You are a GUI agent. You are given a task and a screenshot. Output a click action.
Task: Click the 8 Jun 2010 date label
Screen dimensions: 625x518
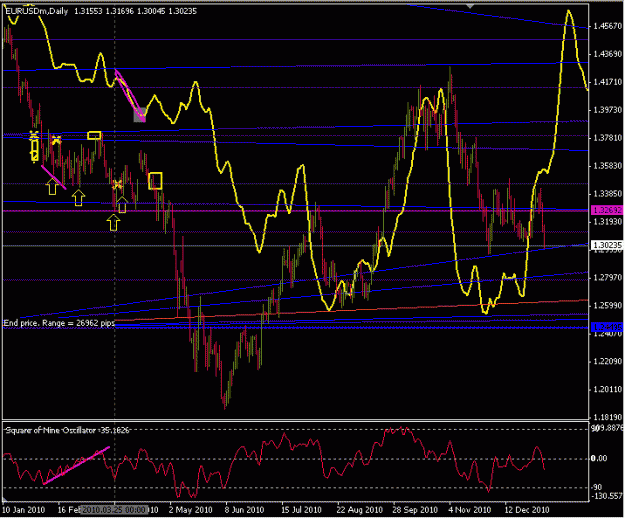(x=244, y=510)
